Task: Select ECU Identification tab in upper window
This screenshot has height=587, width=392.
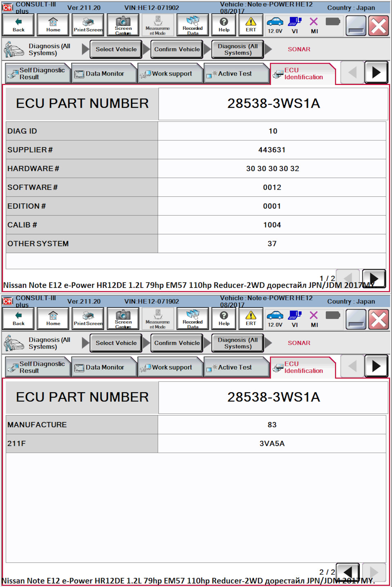Action: point(303,73)
